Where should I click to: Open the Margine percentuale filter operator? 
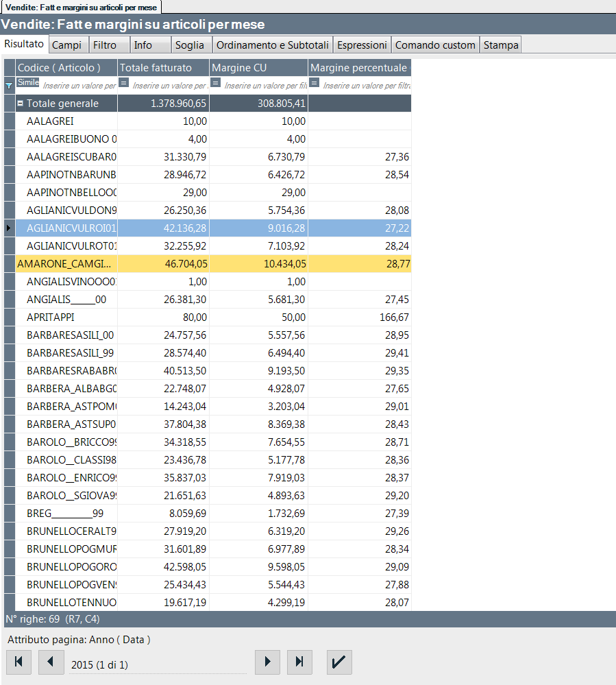[314, 83]
